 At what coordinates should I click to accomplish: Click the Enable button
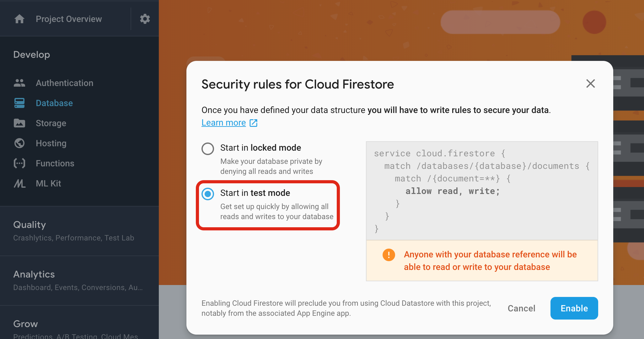click(575, 308)
